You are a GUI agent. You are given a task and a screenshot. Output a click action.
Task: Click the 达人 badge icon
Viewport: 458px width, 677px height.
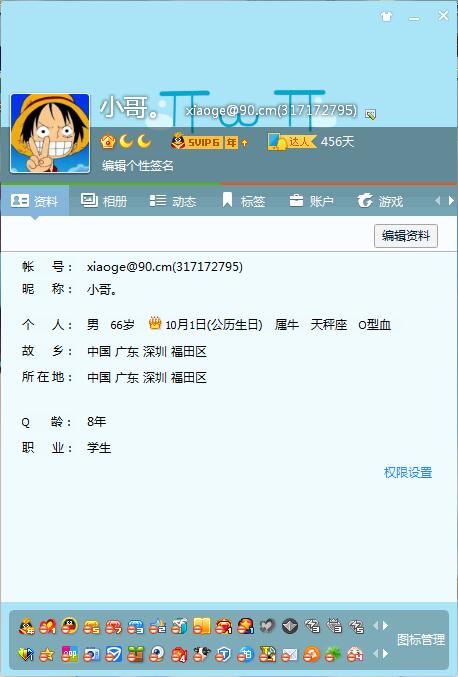pos(292,142)
